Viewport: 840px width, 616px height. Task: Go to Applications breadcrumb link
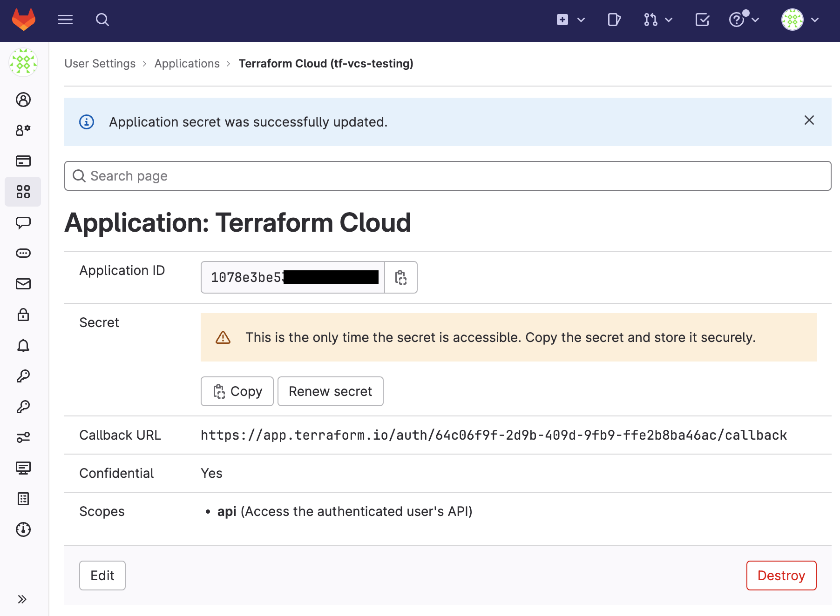pyautogui.click(x=187, y=63)
